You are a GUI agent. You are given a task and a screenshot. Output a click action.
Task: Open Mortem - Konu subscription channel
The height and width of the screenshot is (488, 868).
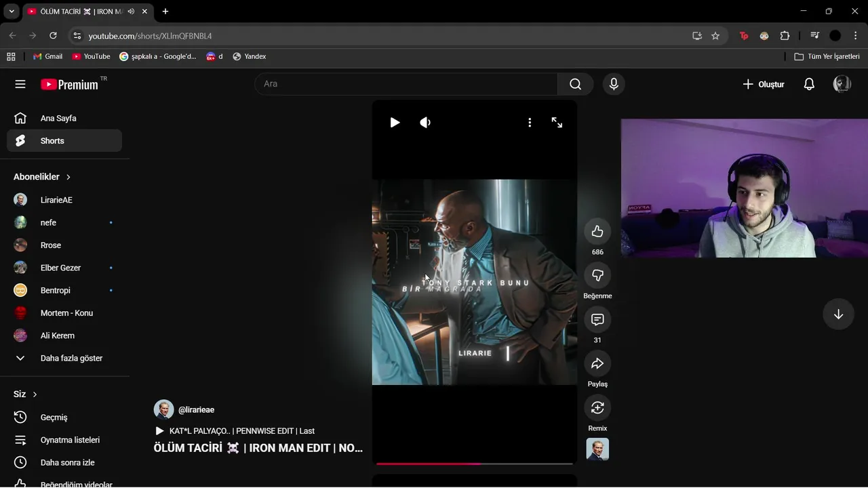click(x=64, y=313)
